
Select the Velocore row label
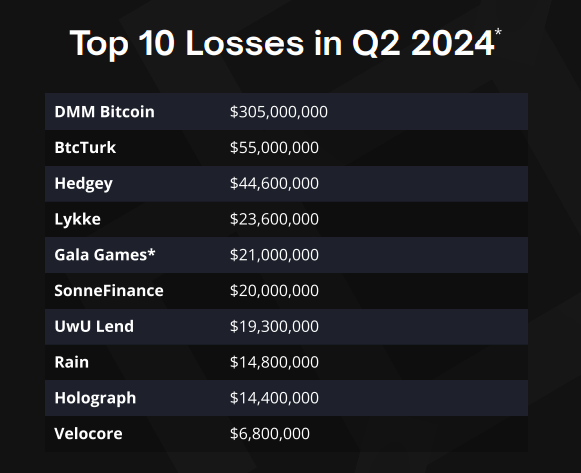point(88,433)
